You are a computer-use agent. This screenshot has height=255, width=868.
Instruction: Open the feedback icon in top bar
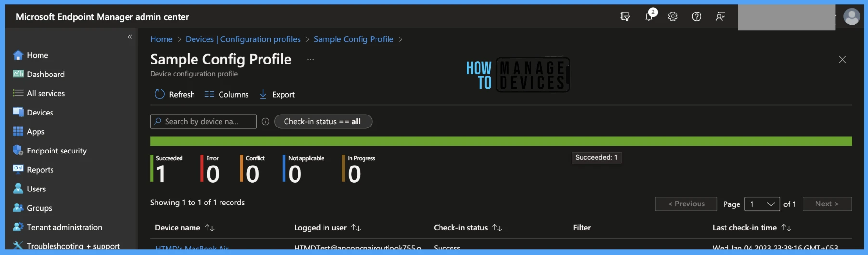point(720,16)
